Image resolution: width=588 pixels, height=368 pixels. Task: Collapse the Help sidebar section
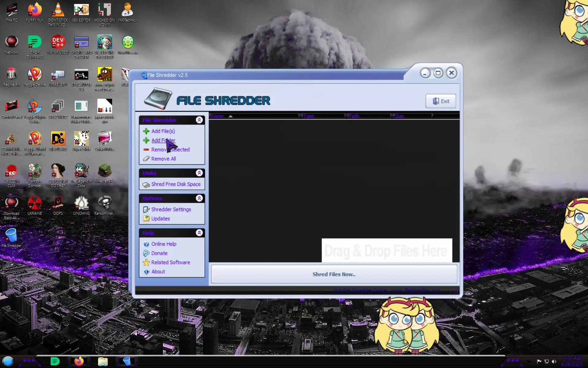[x=199, y=233]
